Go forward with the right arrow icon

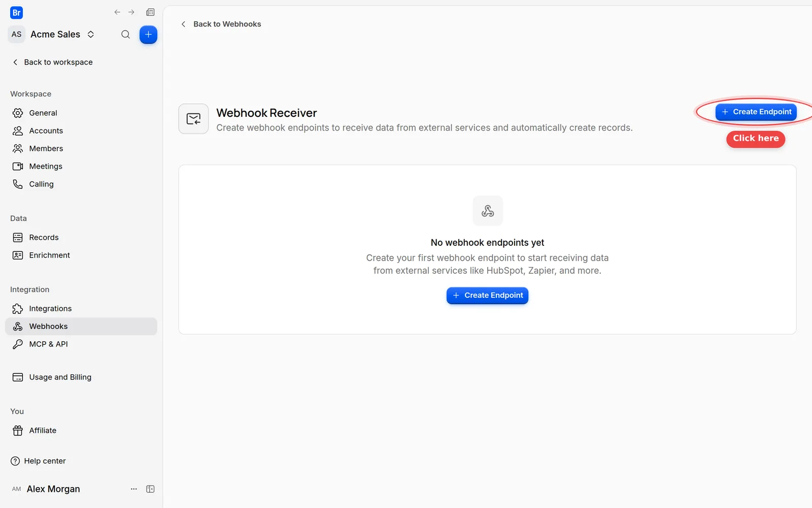point(131,12)
